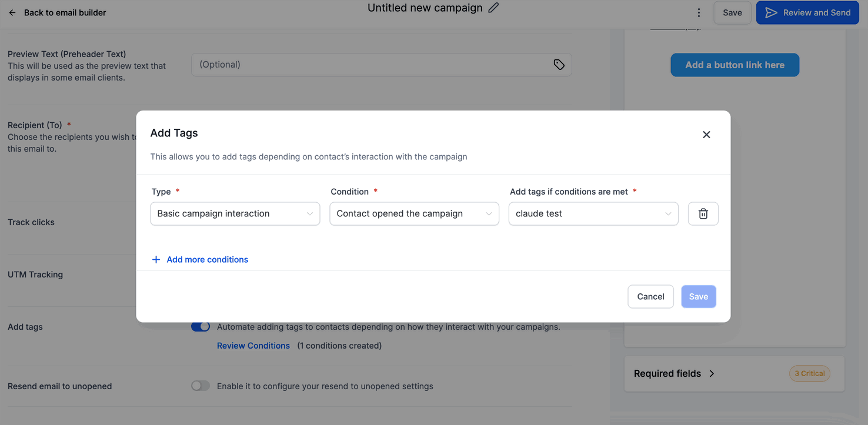Click the Preview Text input field
868x425 pixels.
pyautogui.click(x=370, y=65)
